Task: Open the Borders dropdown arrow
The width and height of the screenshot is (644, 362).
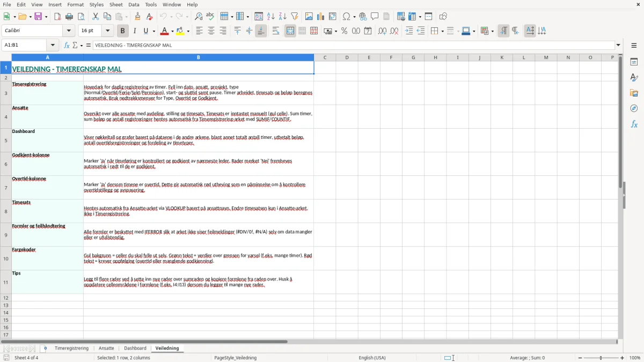Action: (x=442, y=31)
